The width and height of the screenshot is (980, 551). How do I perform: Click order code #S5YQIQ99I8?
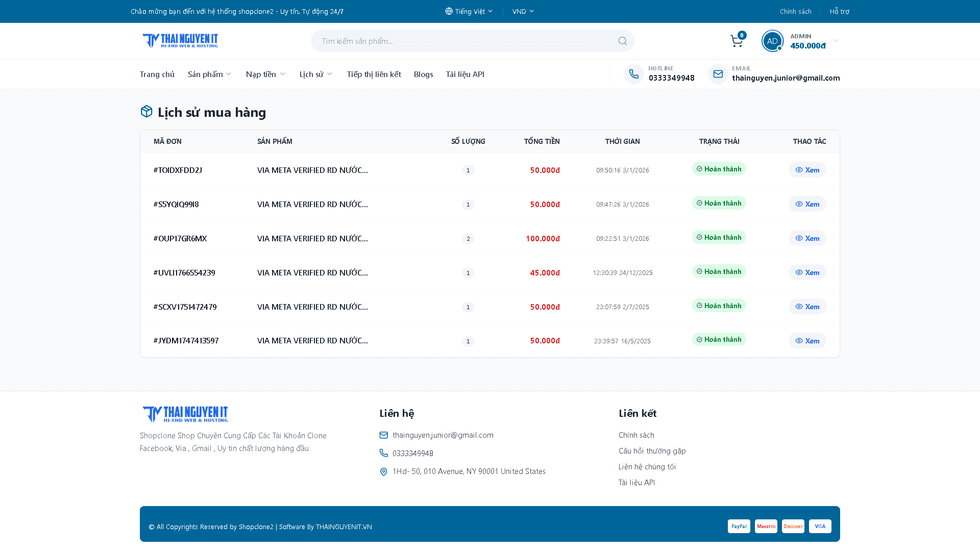point(176,205)
